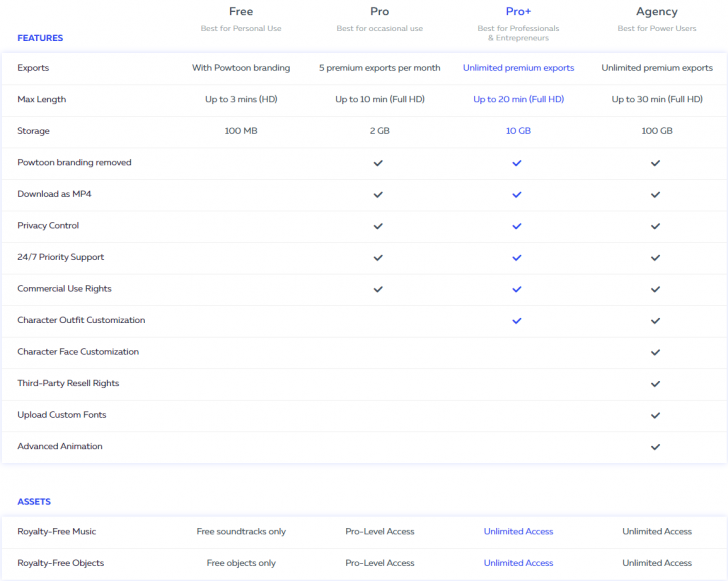Select the Pro plan column header
The width and height of the screenshot is (728, 581).
coord(379,12)
